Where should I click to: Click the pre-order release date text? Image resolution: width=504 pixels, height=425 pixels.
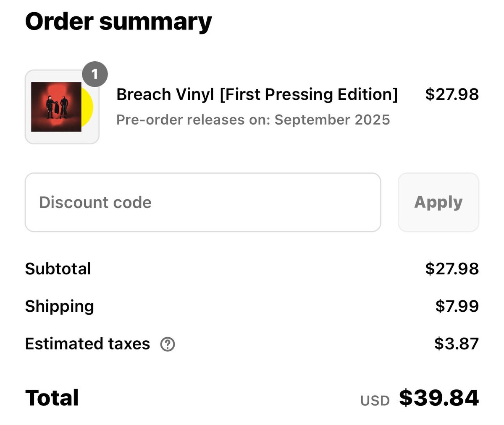pos(253,120)
